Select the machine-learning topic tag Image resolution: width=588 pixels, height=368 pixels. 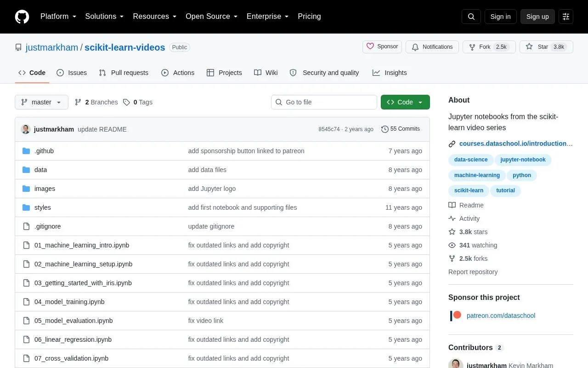click(477, 175)
